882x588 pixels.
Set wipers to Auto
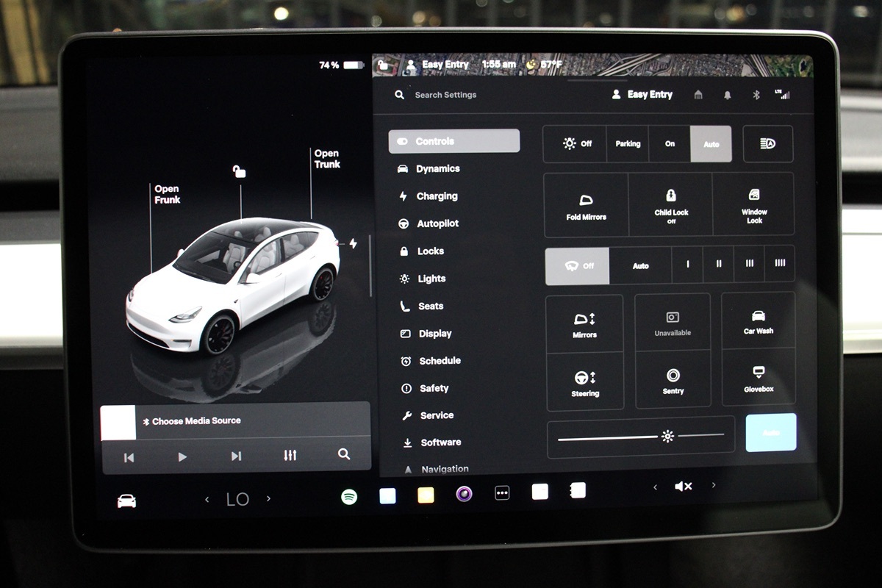(x=640, y=266)
